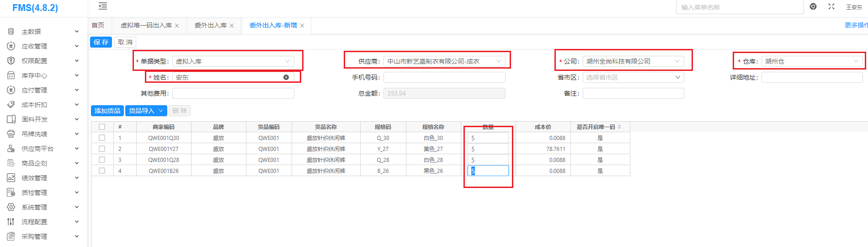The image size is (868, 247).
Task: Tick the checkbox for row QWE001B26
Action: click(102, 171)
